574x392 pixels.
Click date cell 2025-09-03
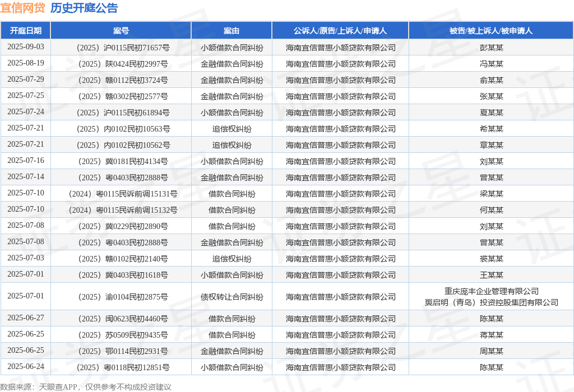point(26,47)
